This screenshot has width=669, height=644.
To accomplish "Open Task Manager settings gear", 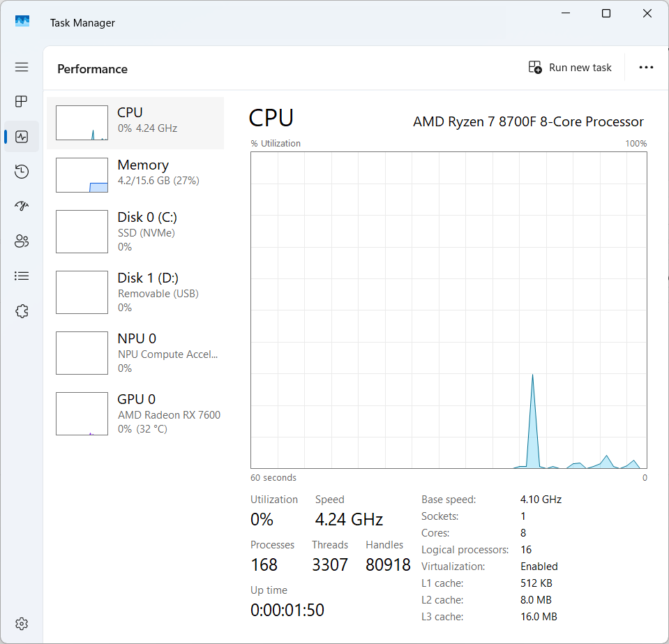I will 22,623.
